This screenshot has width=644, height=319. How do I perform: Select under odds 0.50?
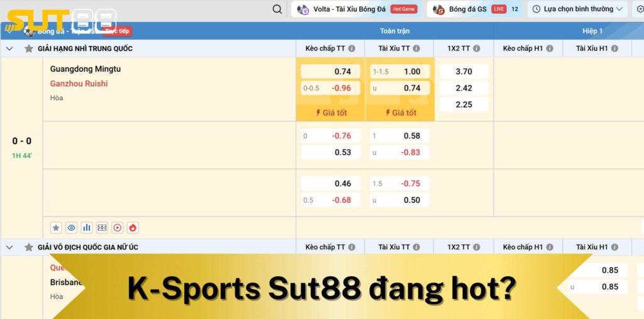399,200
